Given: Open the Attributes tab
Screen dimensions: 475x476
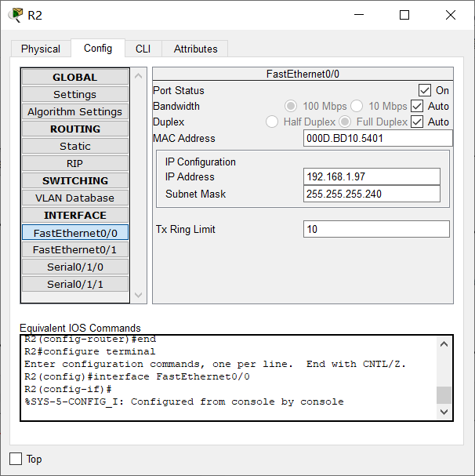Looking at the screenshot, I should click(x=195, y=49).
